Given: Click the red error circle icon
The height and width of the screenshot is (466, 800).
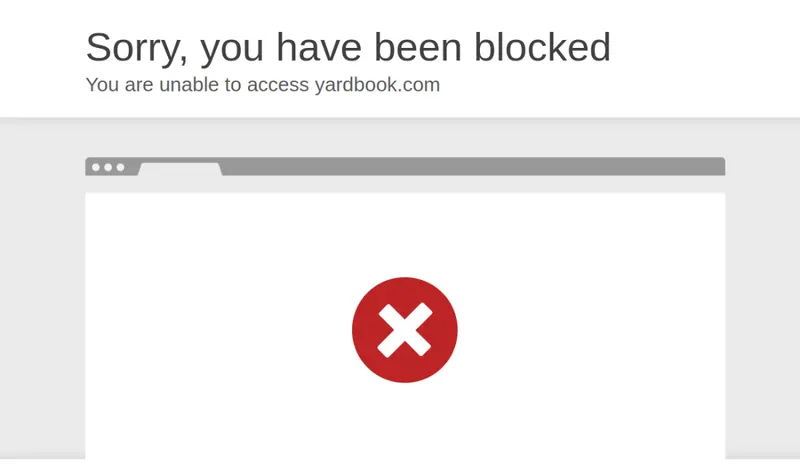Looking at the screenshot, I should pos(405,330).
